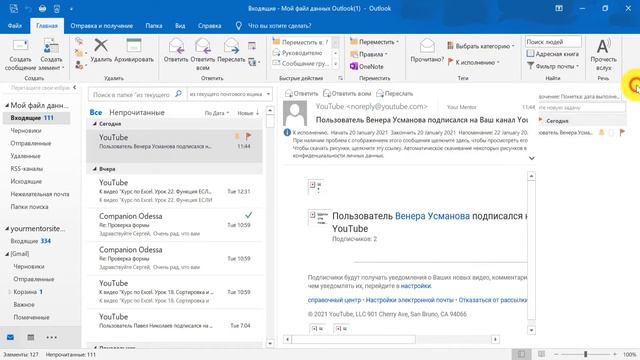Click the folder search input field

(x=131, y=94)
